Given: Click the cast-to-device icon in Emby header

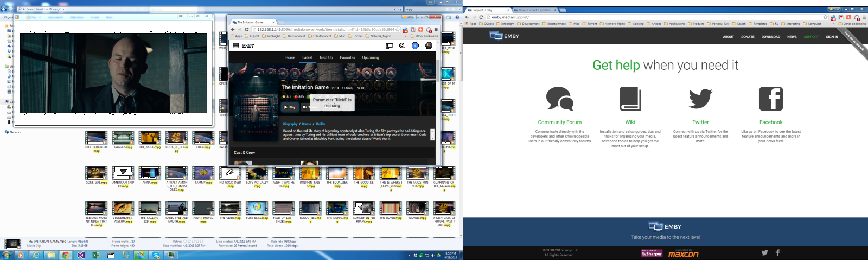Looking at the screenshot, I should click(390, 46).
